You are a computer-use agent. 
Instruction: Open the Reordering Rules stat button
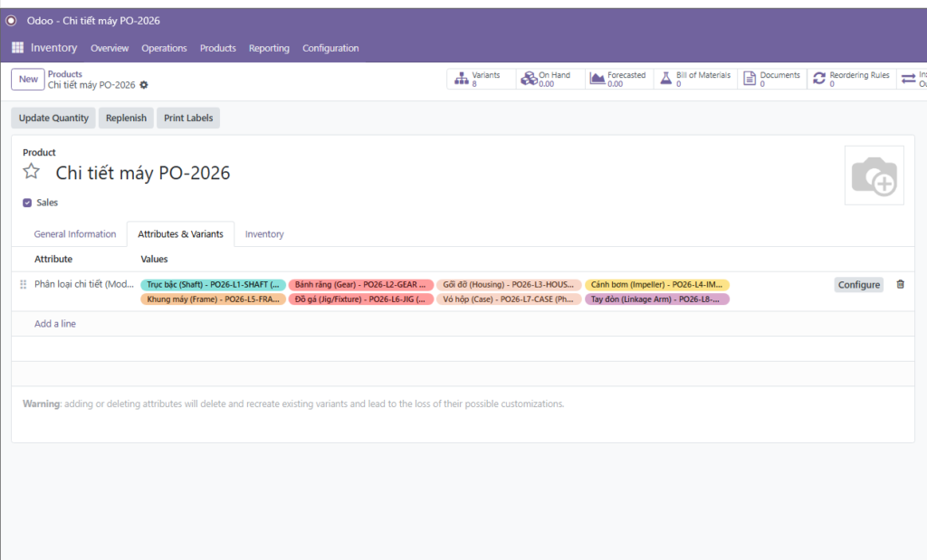(851, 80)
